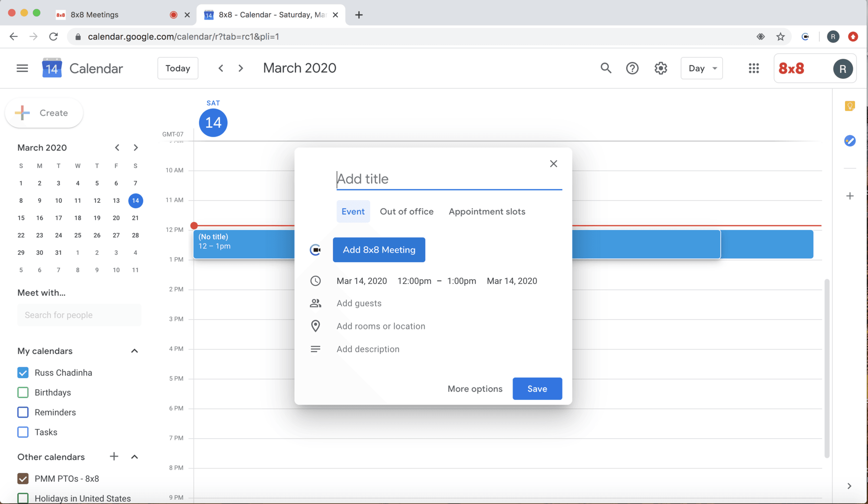The width and height of the screenshot is (868, 504).
Task: Click the calendar vertical scrollbar
Action: coord(827,369)
